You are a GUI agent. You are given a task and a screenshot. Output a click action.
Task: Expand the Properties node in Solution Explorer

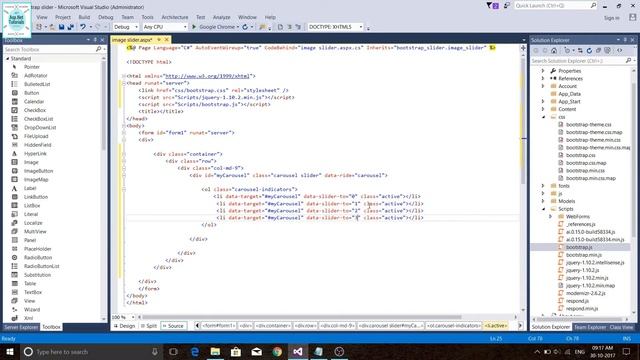click(x=543, y=71)
